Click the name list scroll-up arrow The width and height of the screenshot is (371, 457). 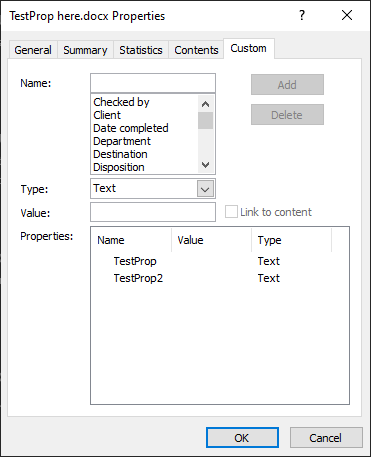(x=206, y=104)
